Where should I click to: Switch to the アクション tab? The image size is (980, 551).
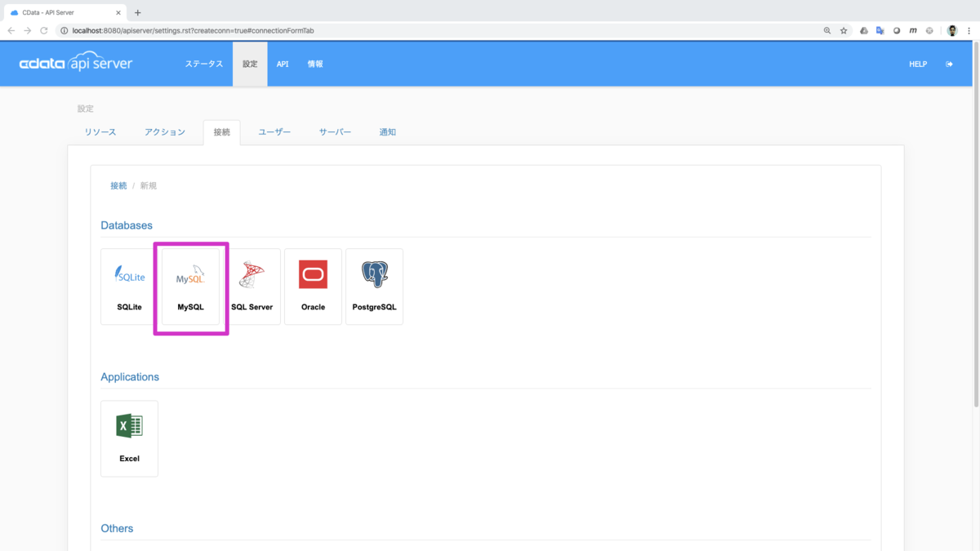(x=165, y=132)
